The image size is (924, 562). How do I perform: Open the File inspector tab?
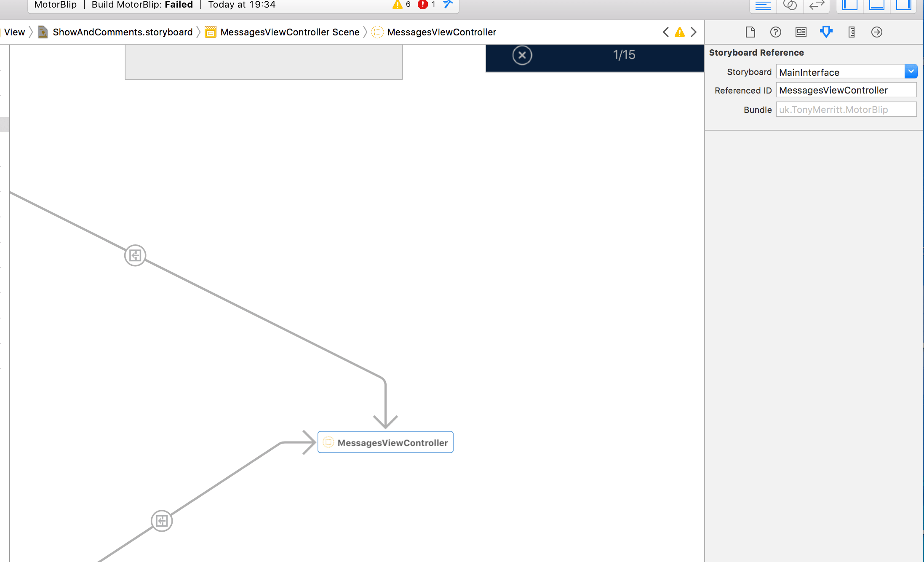click(x=750, y=32)
